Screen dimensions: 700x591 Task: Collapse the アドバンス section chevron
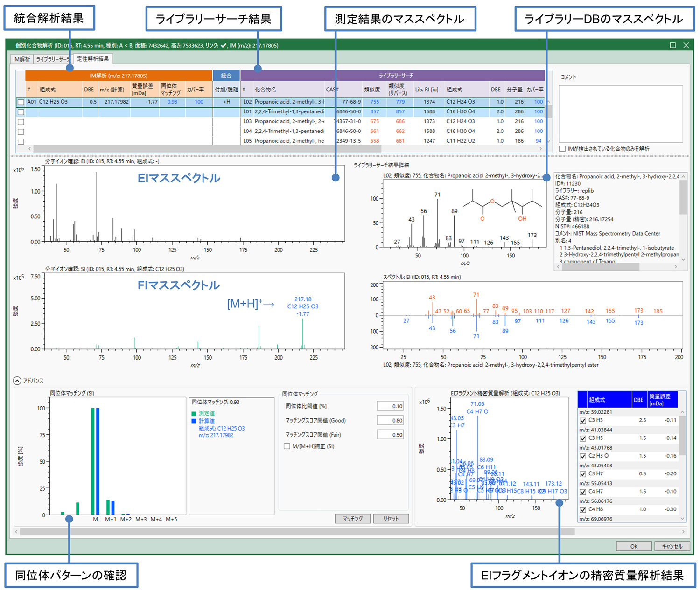click(17, 381)
